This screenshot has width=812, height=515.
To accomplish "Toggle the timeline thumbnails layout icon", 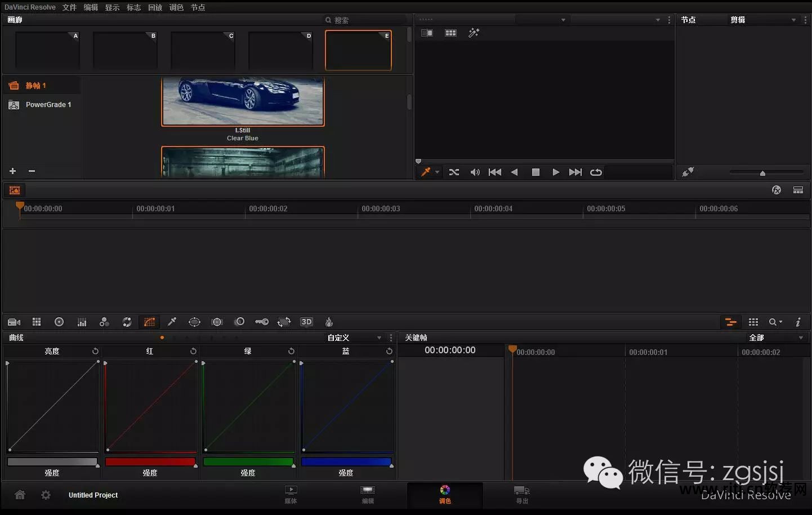I will tap(798, 190).
